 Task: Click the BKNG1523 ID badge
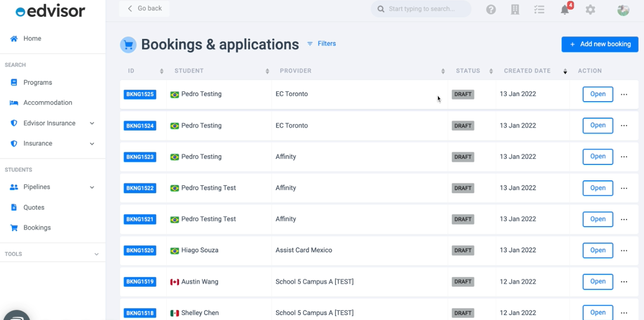(x=140, y=157)
